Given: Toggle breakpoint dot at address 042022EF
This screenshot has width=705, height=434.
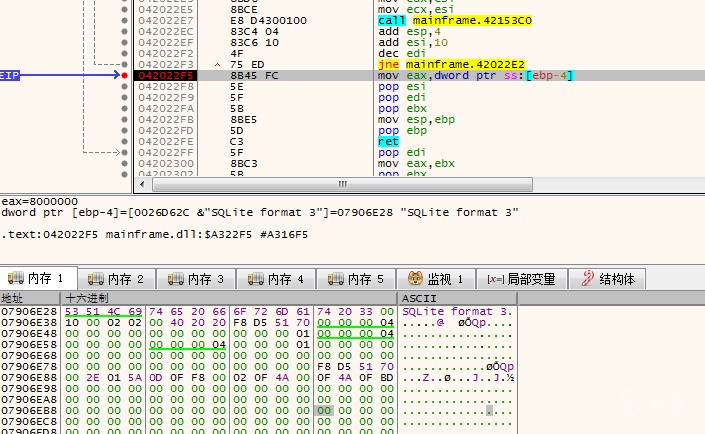Looking at the screenshot, I should click(x=125, y=42).
